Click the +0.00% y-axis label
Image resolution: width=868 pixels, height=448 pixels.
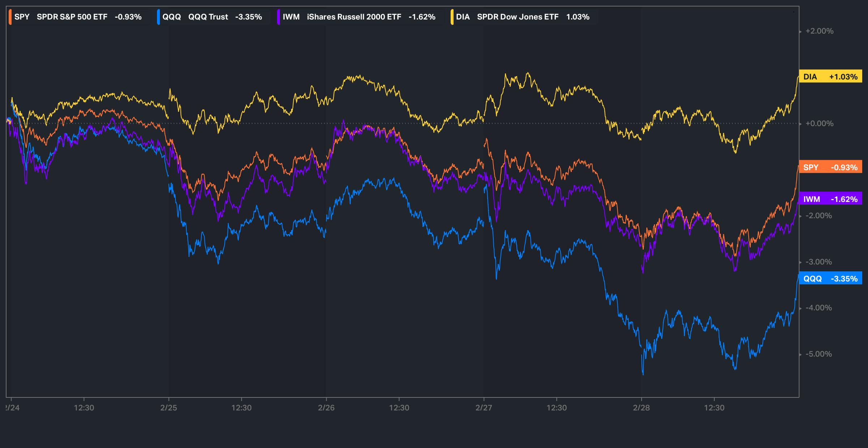[x=819, y=124]
